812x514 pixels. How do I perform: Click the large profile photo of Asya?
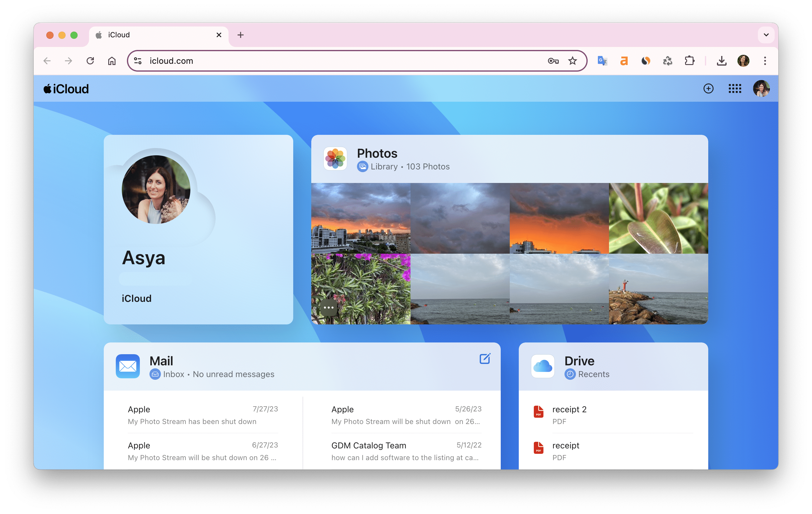tap(156, 189)
